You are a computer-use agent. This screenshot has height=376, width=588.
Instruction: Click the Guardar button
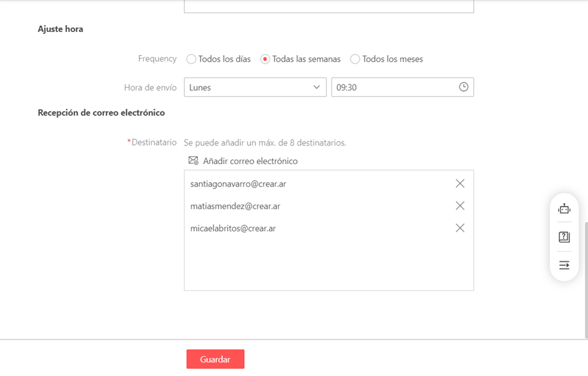pyautogui.click(x=215, y=359)
